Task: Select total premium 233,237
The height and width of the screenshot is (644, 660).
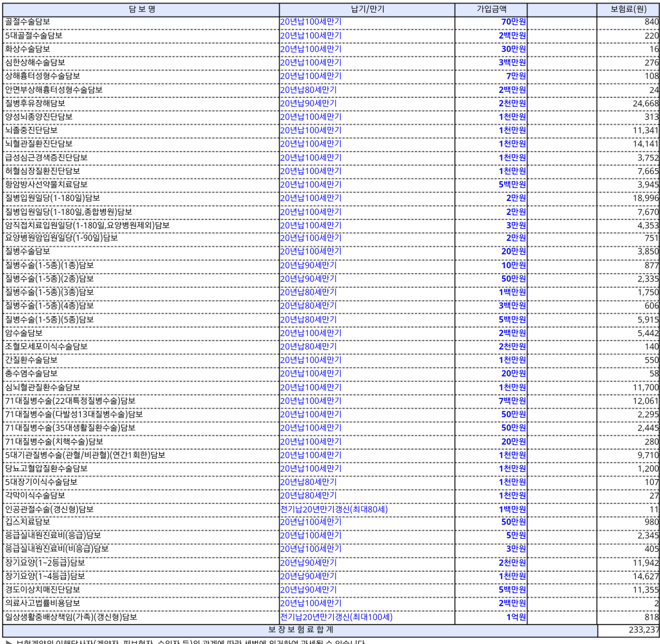Action: 644,630
